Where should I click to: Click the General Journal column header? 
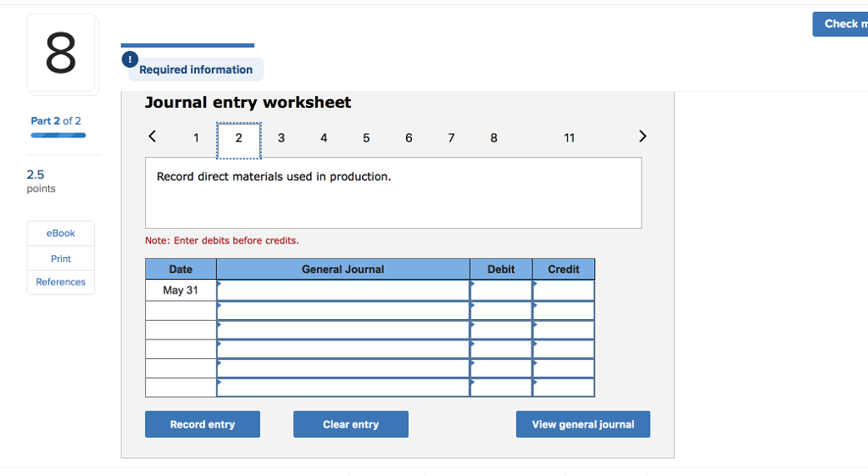pyautogui.click(x=343, y=269)
